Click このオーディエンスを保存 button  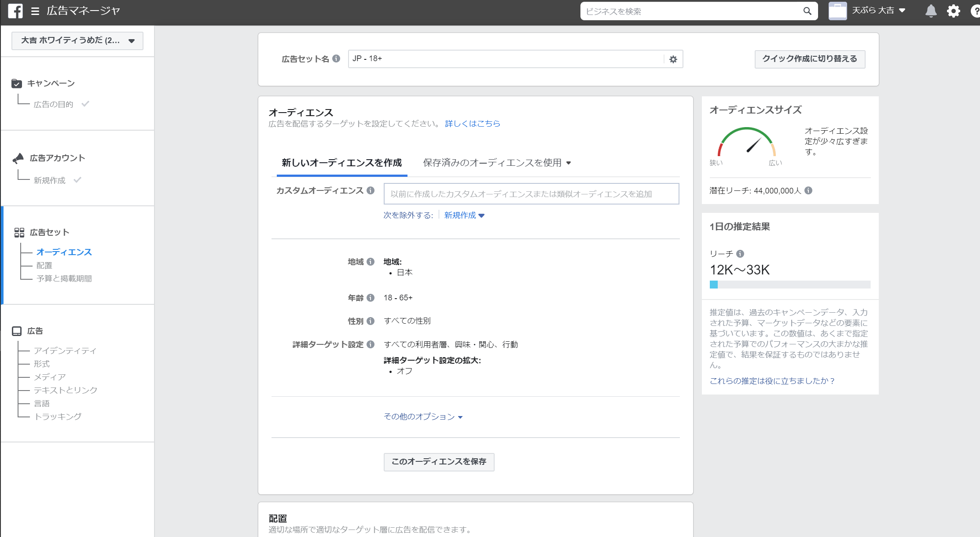click(439, 462)
